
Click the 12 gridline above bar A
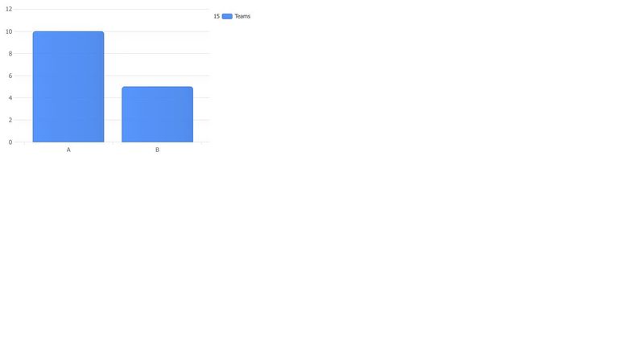68,9
